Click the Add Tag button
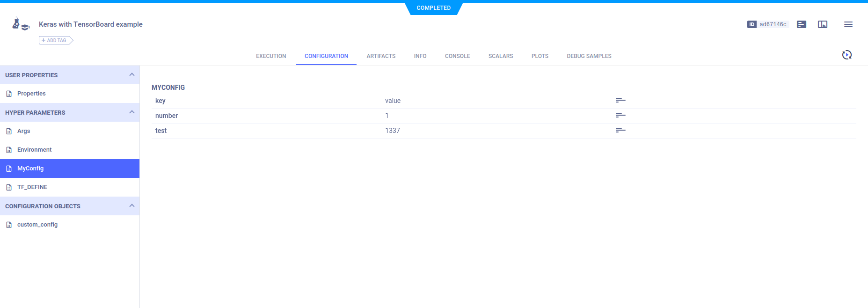 (x=56, y=41)
